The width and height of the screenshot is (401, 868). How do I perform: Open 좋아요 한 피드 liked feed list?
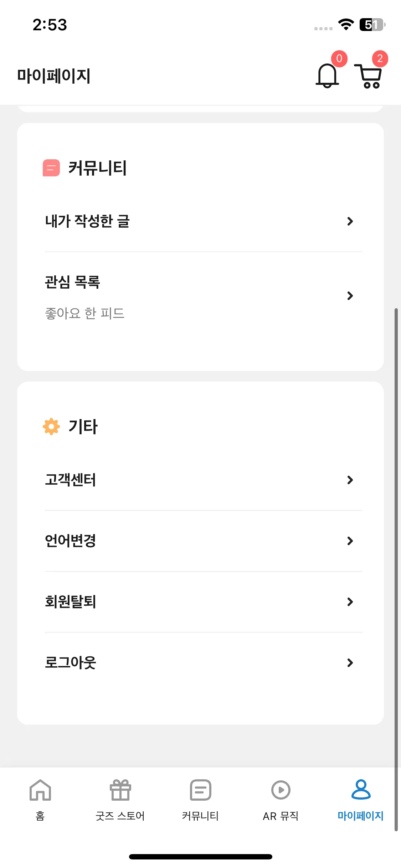click(x=85, y=313)
